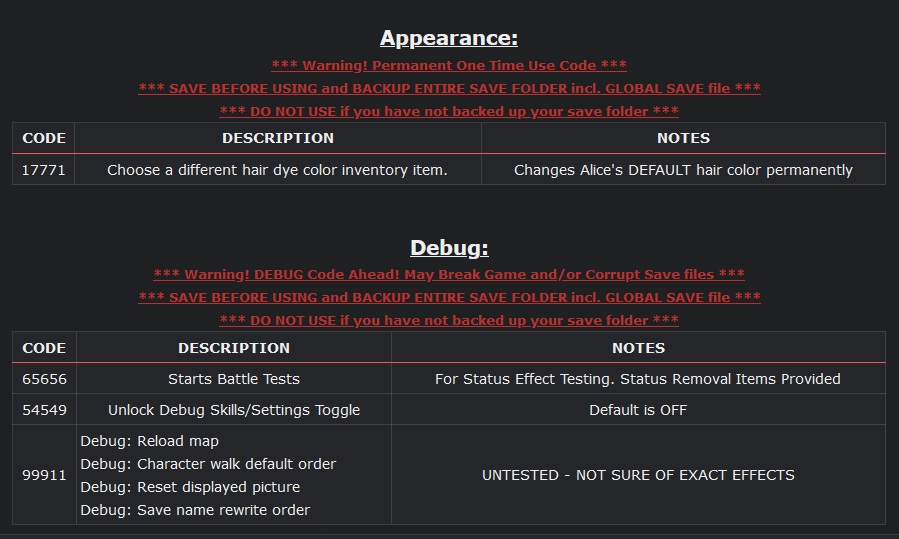The height and width of the screenshot is (539, 899).
Task: Click the hair dye color description cell
Action: click(x=277, y=170)
